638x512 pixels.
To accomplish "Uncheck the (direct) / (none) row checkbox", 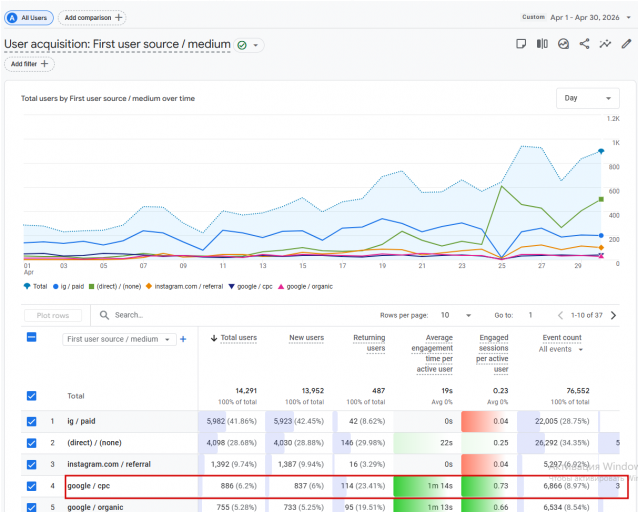I will [x=31, y=443].
